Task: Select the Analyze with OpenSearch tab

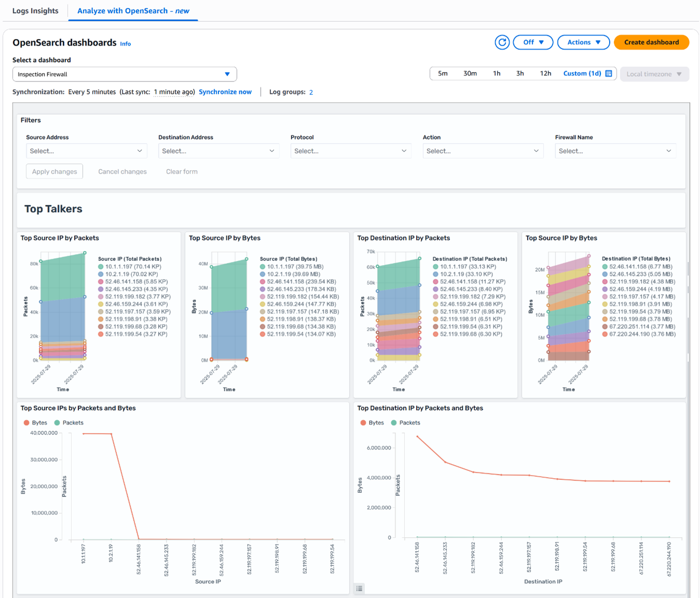Action: tap(133, 10)
